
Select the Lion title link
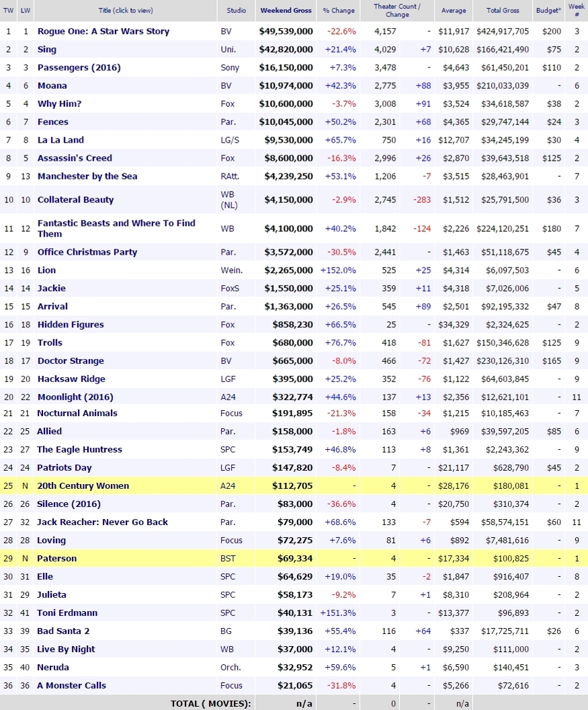(x=46, y=270)
